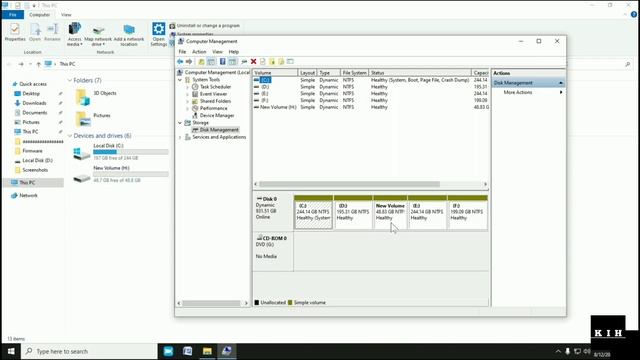This screenshot has width=640, height=360.
Task: Click the Explorer File tab
Action: (13, 15)
